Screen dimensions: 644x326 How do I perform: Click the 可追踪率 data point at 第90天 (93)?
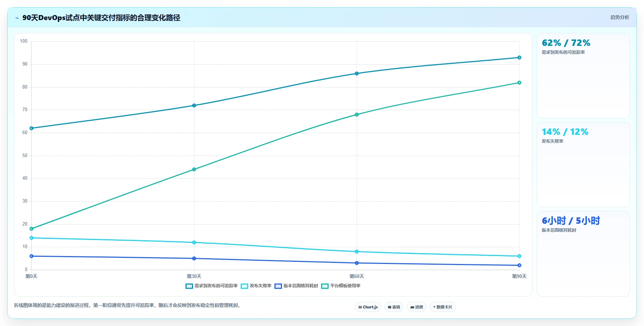point(519,57)
